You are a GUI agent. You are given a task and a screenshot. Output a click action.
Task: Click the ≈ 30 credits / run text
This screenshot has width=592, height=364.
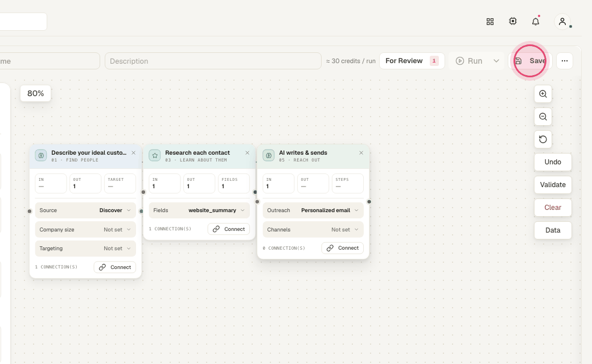tap(351, 61)
